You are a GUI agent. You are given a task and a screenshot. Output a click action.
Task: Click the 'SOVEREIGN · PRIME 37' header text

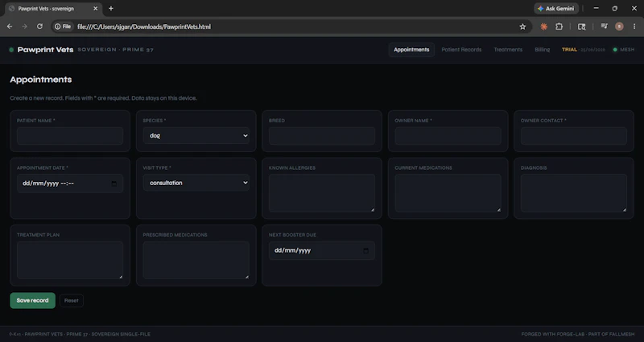(115, 50)
